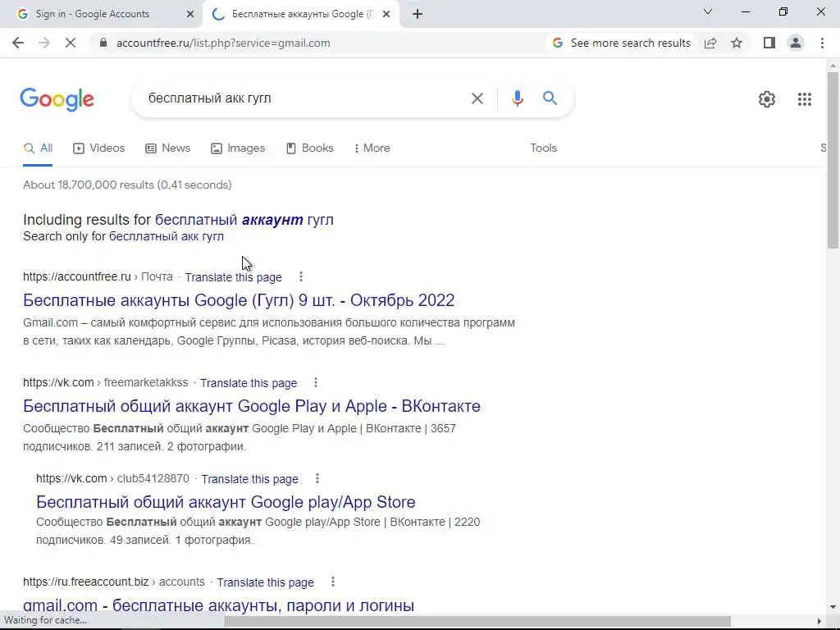Switch to Videos results

pos(99,148)
